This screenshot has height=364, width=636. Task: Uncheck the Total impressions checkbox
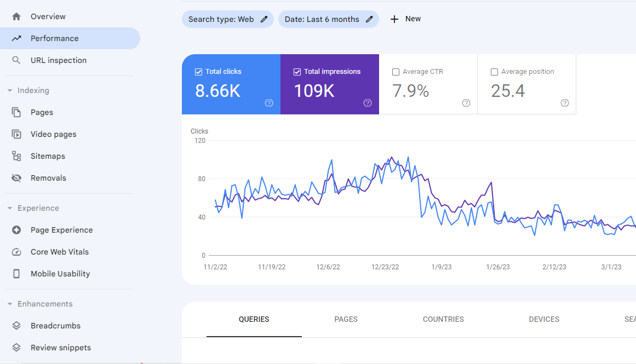(297, 72)
